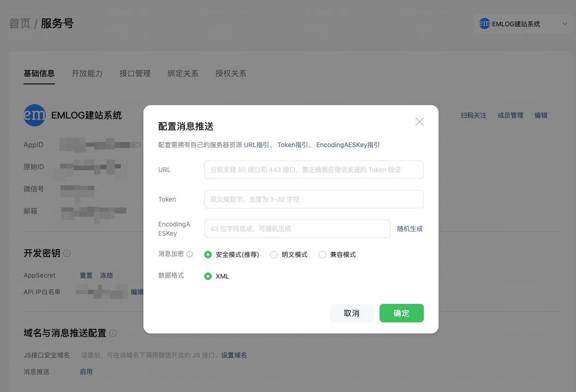Open the URL指引 link
This screenshot has width=576, height=392.
click(x=256, y=145)
